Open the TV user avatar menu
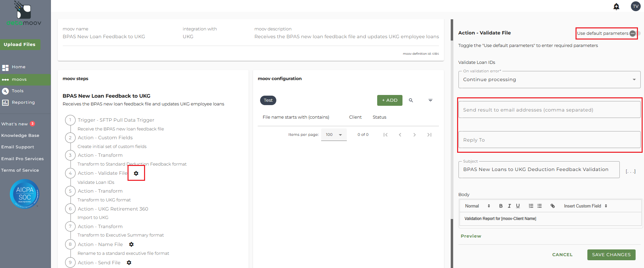The height and width of the screenshot is (268, 644). pyautogui.click(x=636, y=6)
